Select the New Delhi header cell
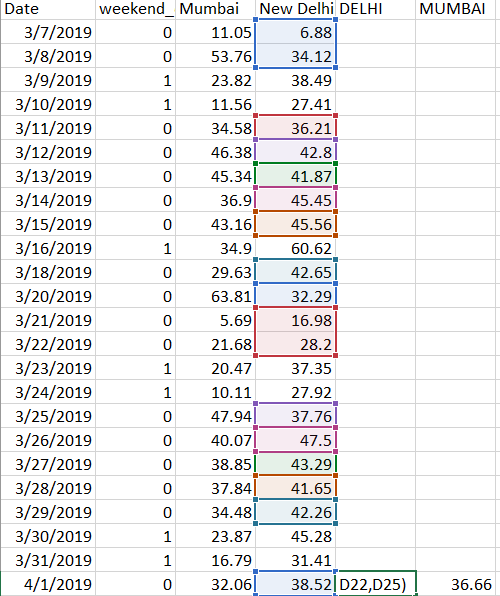The image size is (500, 596). coord(295,9)
